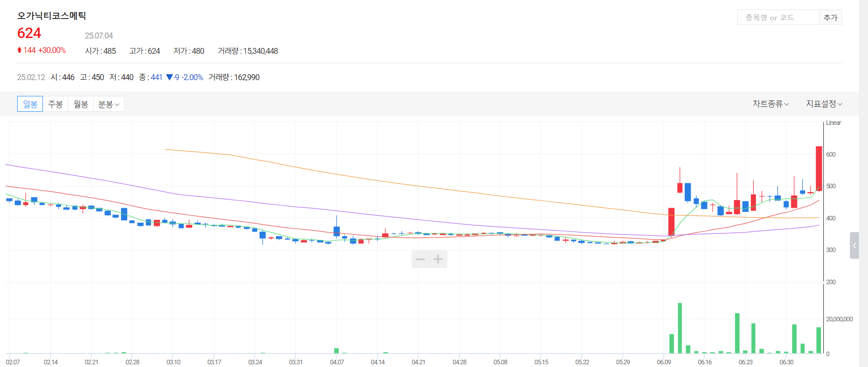868x367 pixels.
Task: Open the 차트종류 chart type dropdown
Action: click(771, 104)
